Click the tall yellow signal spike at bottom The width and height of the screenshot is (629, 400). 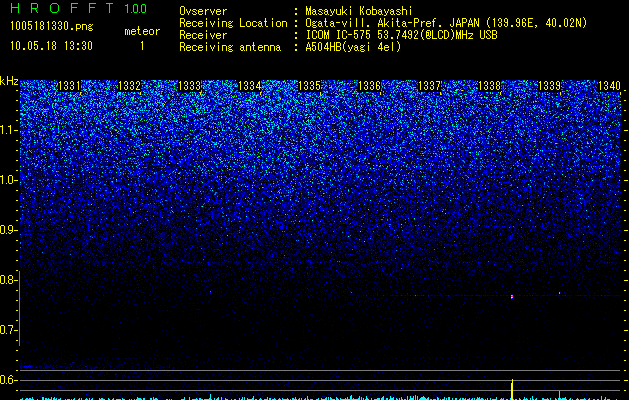click(x=512, y=389)
